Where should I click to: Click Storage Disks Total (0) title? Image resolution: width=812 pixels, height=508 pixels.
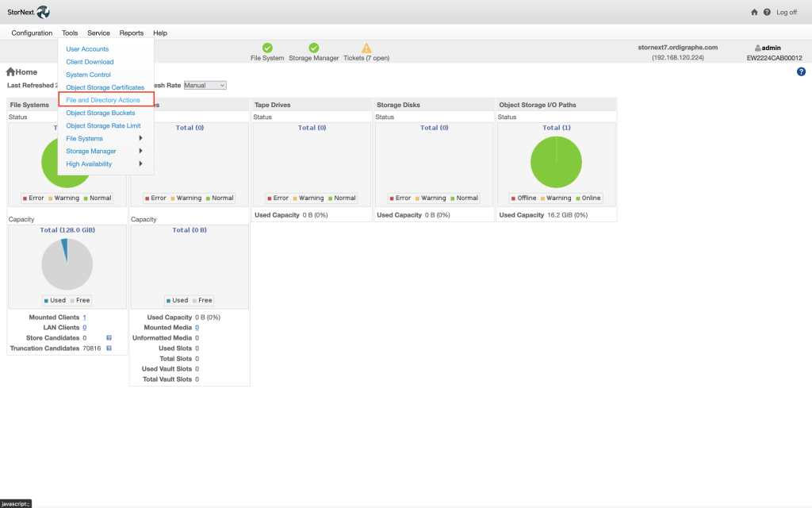(x=434, y=128)
